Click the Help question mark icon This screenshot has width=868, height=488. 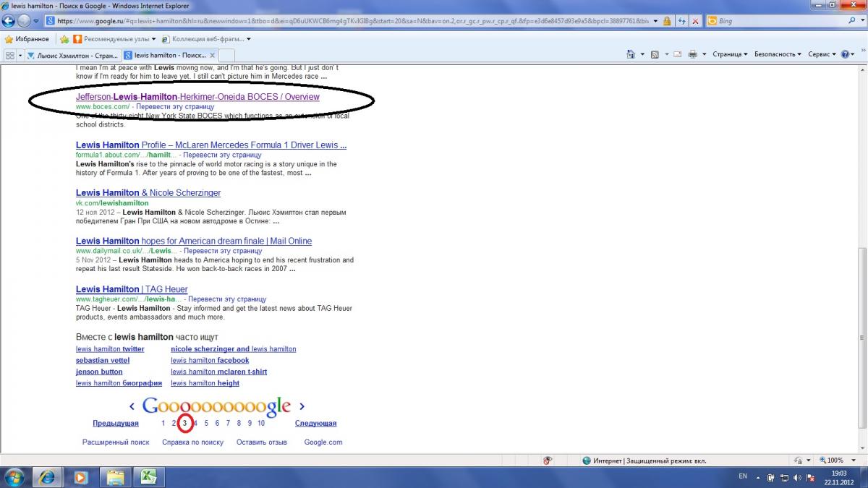click(x=844, y=54)
